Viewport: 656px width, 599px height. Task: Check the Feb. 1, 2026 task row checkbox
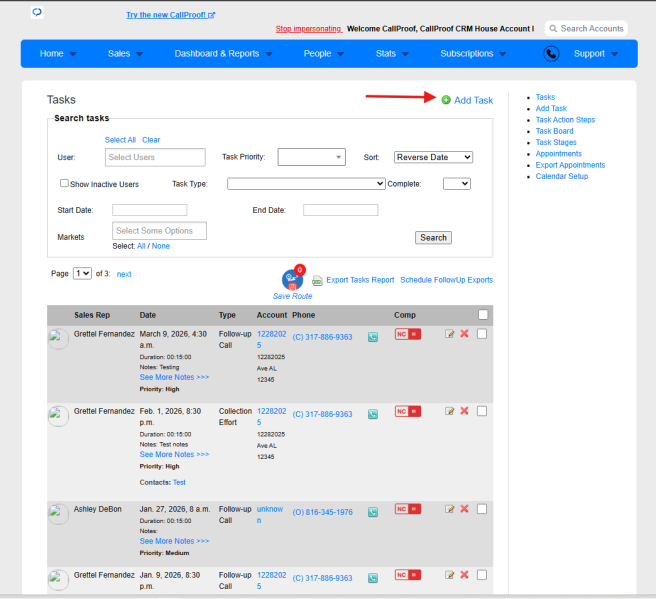[482, 411]
